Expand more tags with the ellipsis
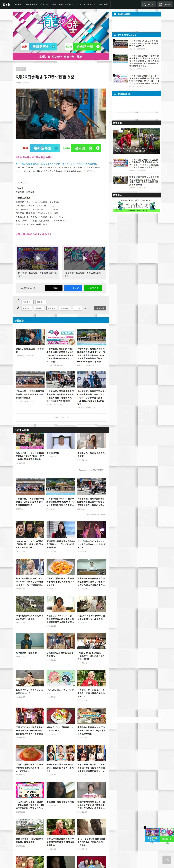The height and width of the screenshot is (868, 174). [x=86, y=308]
